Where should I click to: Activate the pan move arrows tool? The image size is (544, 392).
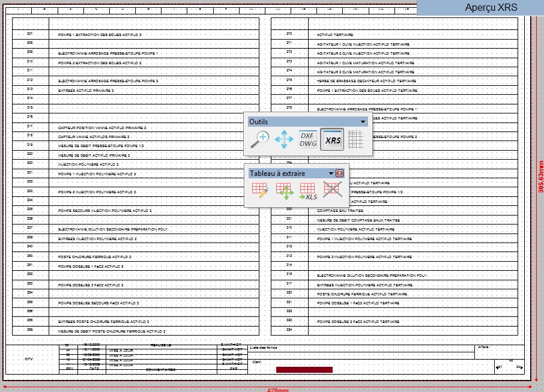284,140
